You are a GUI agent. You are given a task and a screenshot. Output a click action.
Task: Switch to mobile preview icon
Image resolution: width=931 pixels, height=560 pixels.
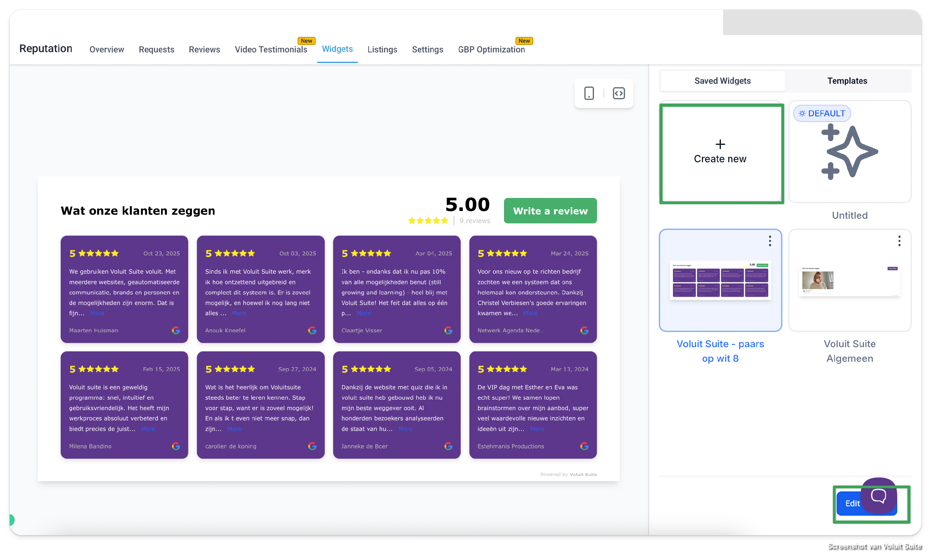click(x=589, y=93)
